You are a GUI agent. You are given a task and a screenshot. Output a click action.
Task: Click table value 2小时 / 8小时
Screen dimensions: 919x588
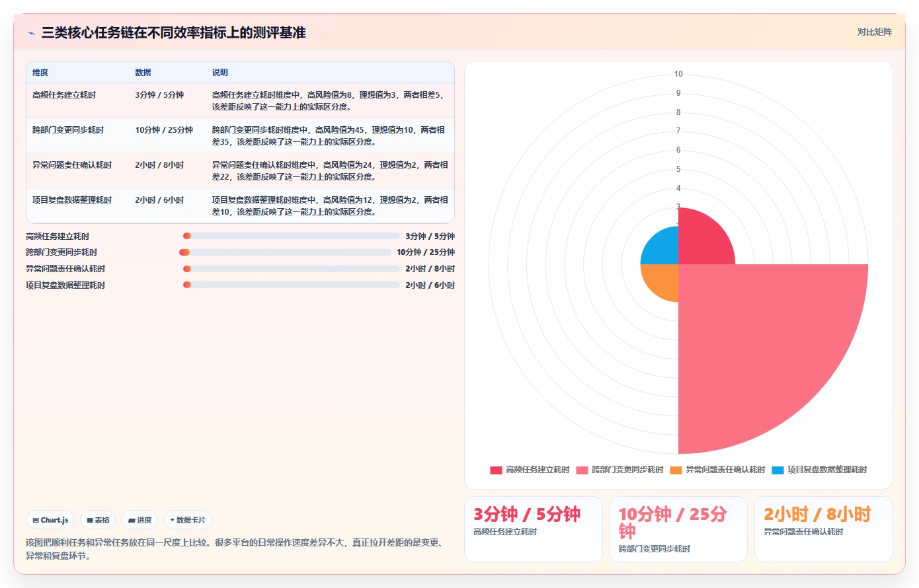(x=159, y=165)
